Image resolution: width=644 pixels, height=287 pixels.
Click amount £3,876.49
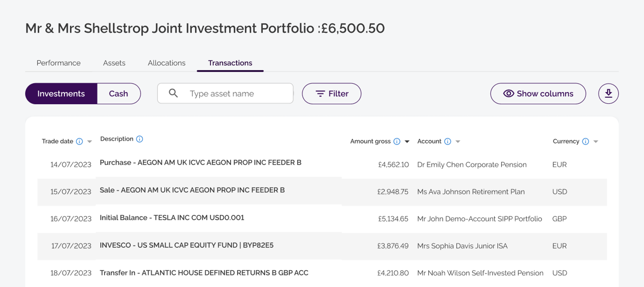[x=393, y=246]
